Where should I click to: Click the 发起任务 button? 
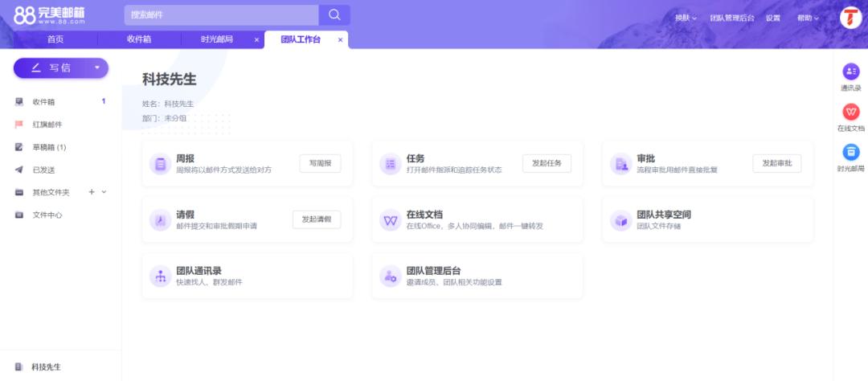pos(547,163)
